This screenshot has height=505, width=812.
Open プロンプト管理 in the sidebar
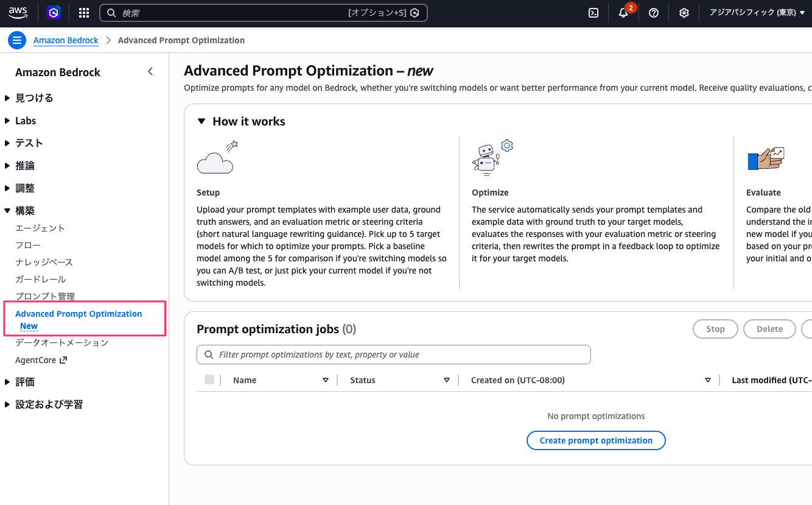(45, 296)
